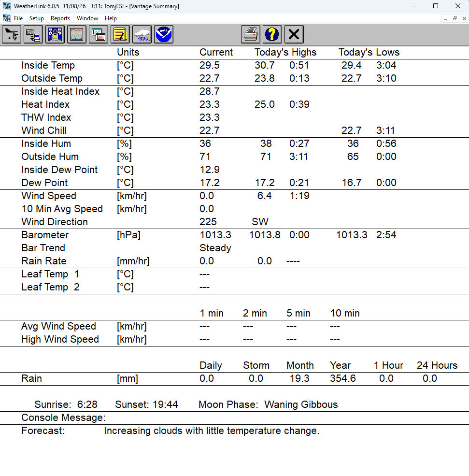Click the Units column header
The image size is (469, 476).
point(128,52)
